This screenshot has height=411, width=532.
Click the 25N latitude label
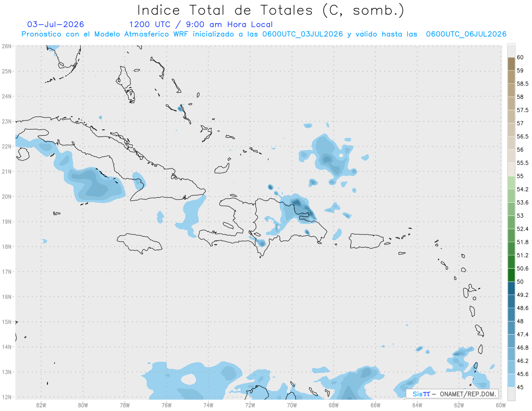tap(7, 71)
